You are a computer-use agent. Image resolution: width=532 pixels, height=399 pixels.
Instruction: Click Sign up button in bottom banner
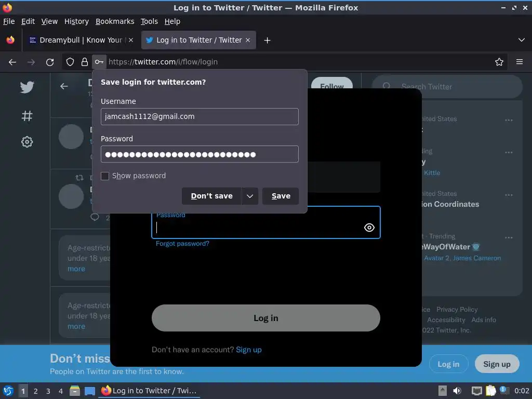[x=497, y=364]
